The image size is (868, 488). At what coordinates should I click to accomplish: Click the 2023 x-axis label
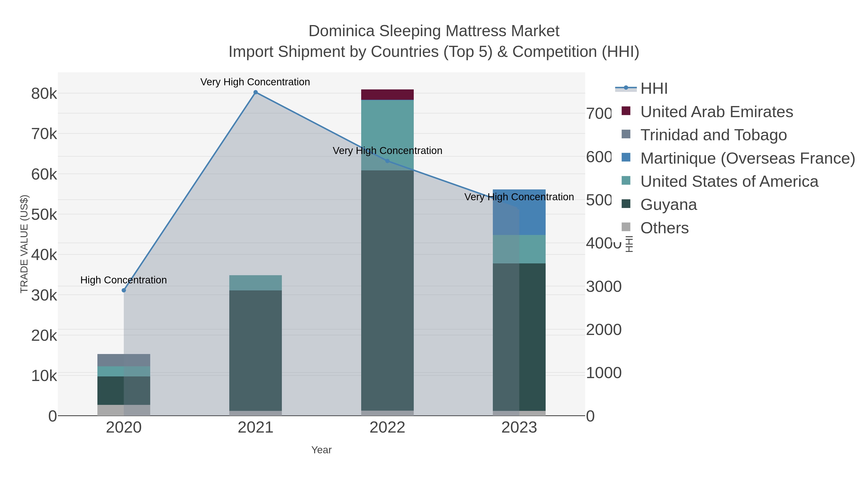pos(519,428)
